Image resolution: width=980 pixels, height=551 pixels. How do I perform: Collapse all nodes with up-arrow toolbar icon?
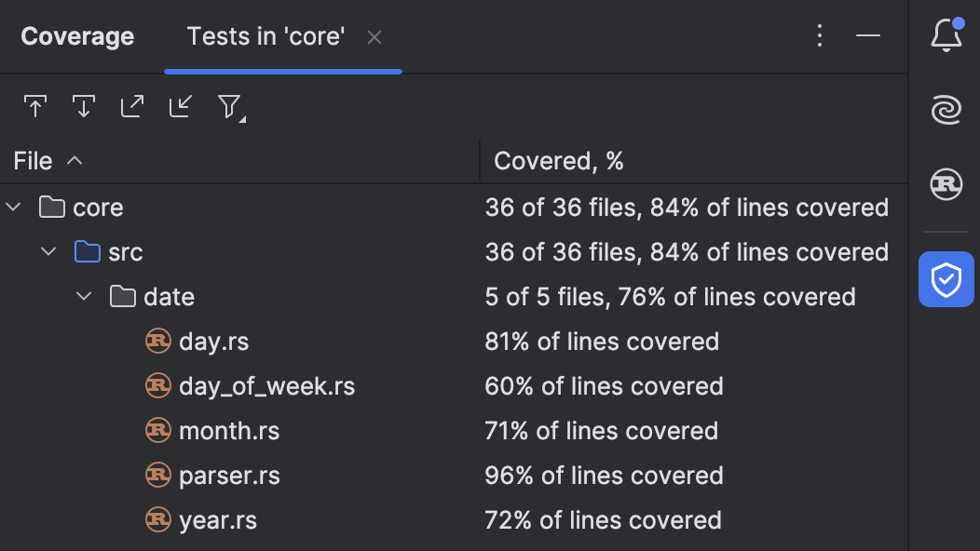point(35,106)
